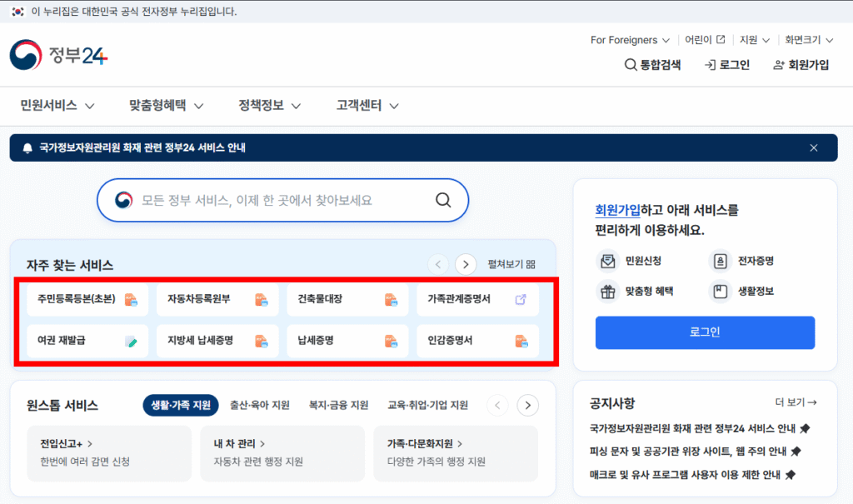
Task: Click the 민원신청 icon in login panel
Action: (608, 261)
